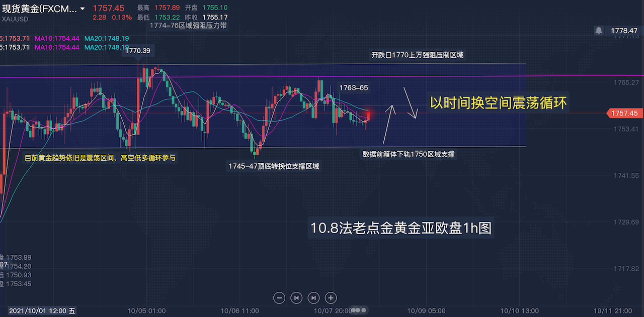Jump to previous candles with skip-back icon
644x317 pixels.
coord(296,297)
